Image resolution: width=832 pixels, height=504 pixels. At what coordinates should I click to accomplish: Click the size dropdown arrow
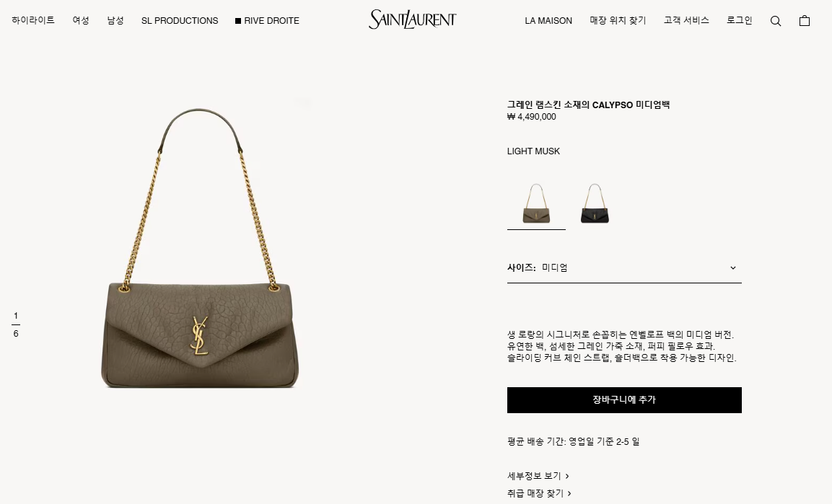(732, 268)
